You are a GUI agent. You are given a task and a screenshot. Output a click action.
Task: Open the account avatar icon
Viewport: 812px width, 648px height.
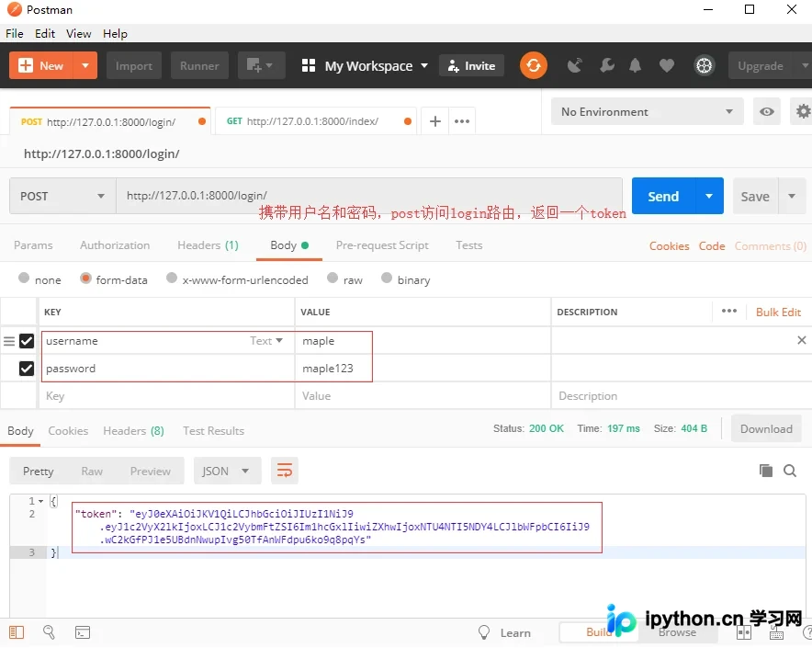pyautogui.click(x=704, y=66)
